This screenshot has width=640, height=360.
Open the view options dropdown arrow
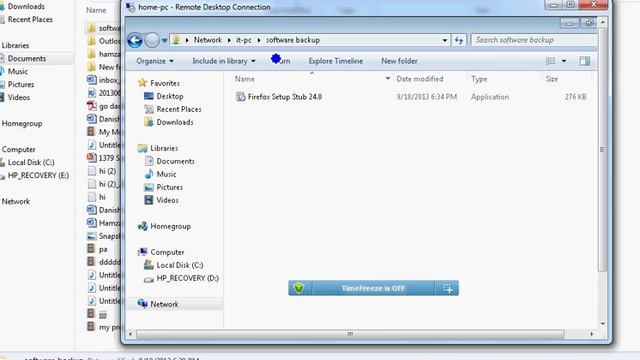pyautogui.click(x=564, y=61)
